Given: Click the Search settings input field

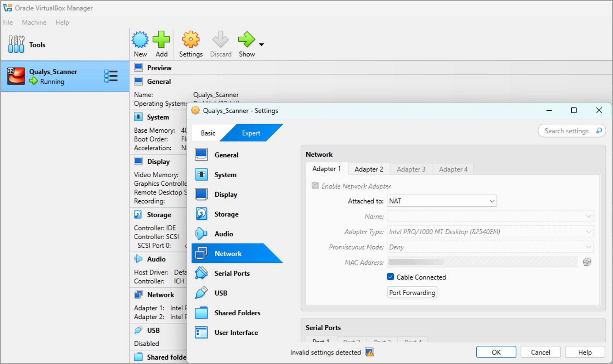Looking at the screenshot, I should (x=567, y=131).
